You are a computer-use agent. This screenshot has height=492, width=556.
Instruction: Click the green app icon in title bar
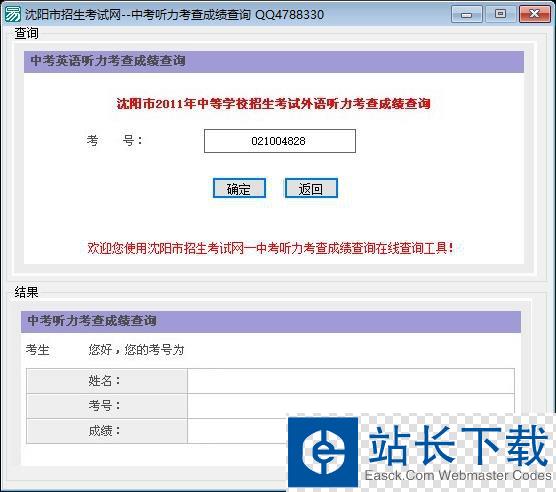coord(13,15)
